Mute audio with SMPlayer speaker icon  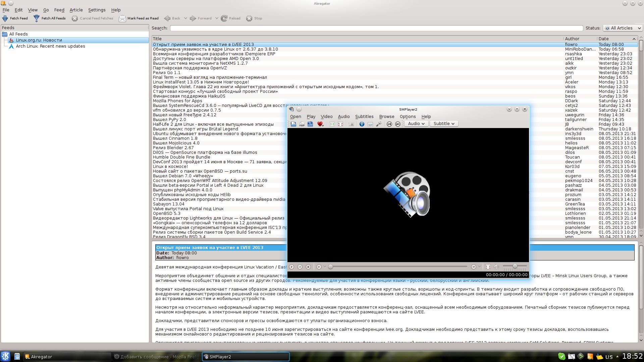tap(496, 267)
